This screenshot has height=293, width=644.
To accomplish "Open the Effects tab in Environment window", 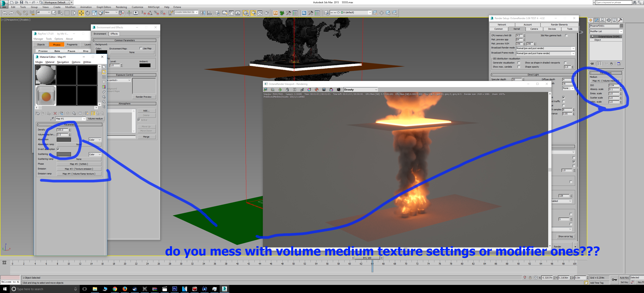I will click(114, 34).
